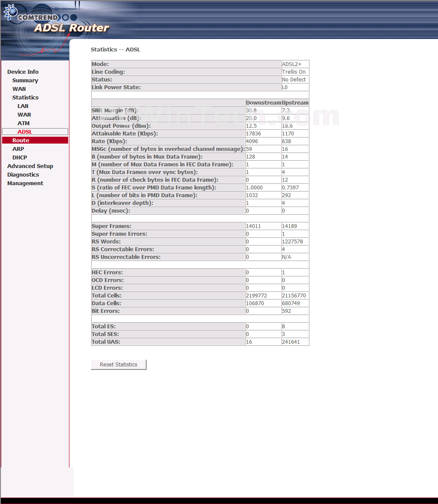Show LAN statistics
The width and height of the screenshot is (438, 504).
23,106
